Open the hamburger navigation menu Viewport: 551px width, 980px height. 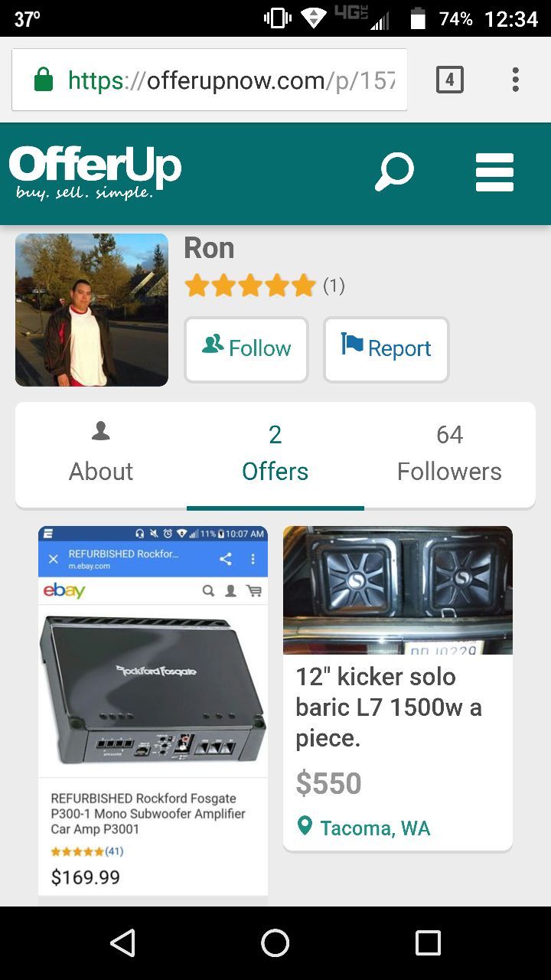494,171
